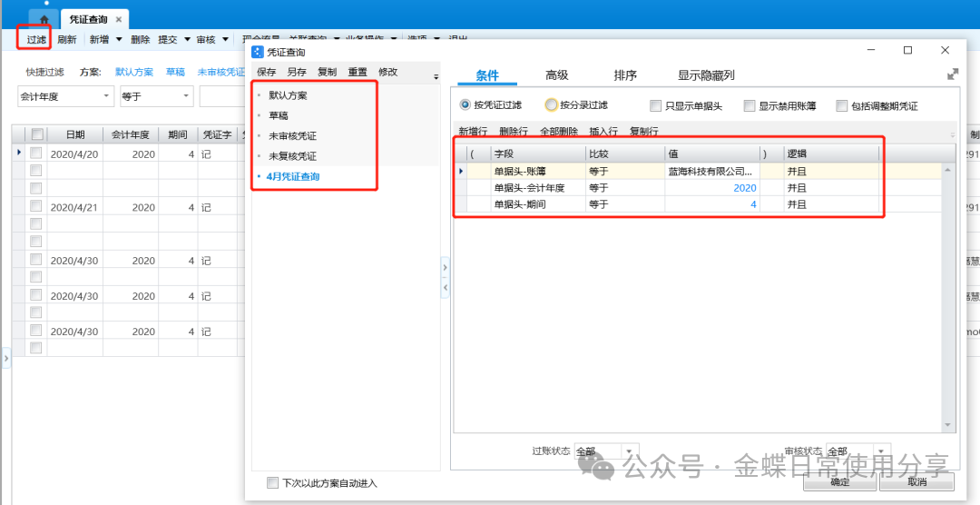Viewport: 980px width, 505px height.
Task: Click the home icon tab
Action: 44,19
